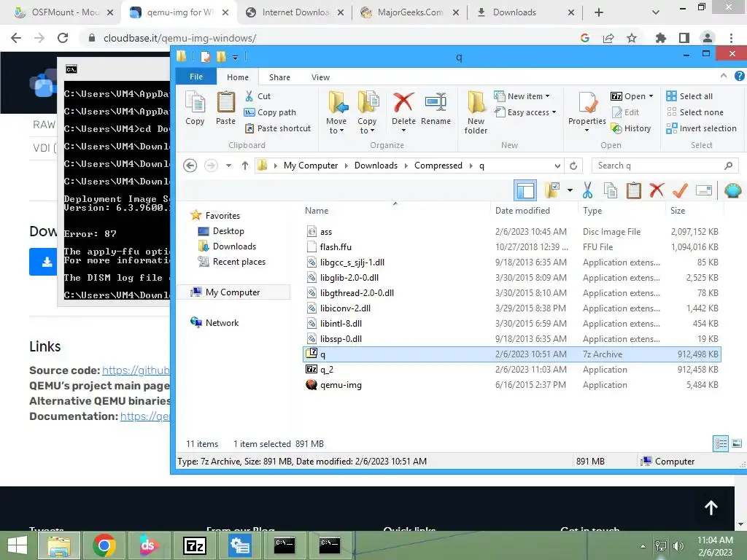Switch to the Share ribbon tab
This screenshot has height=560, width=747.
tap(279, 77)
